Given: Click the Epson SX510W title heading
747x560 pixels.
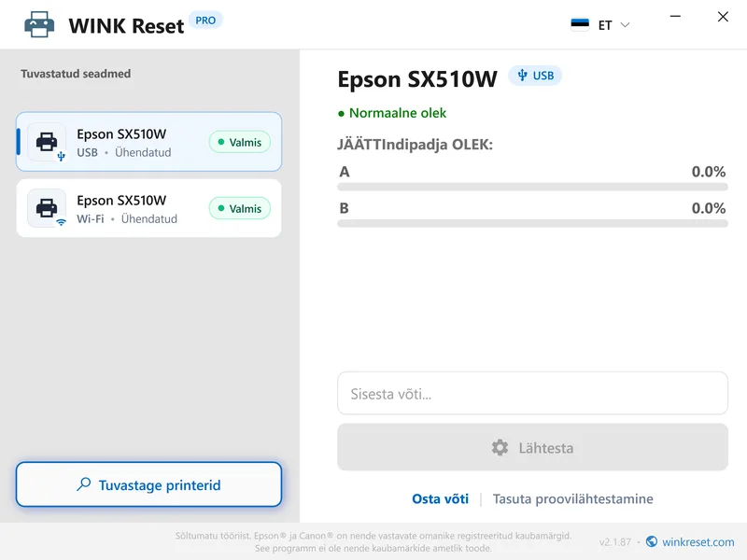Looking at the screenshot, I should [x=417, y=79].
